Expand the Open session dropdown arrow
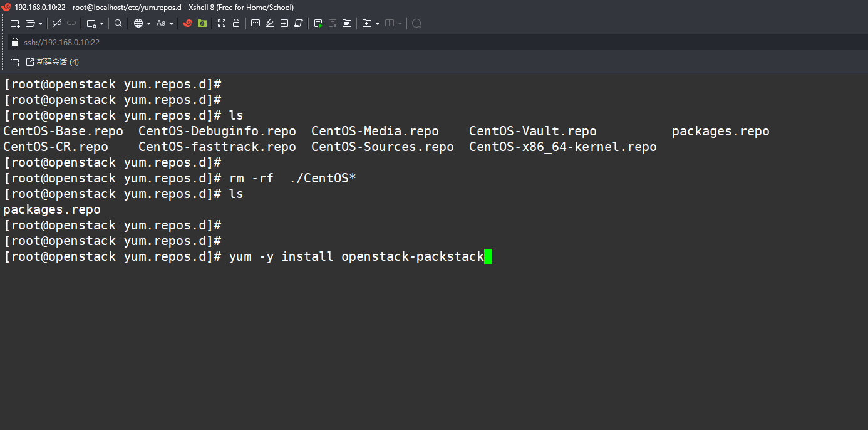 pos(41,24)
